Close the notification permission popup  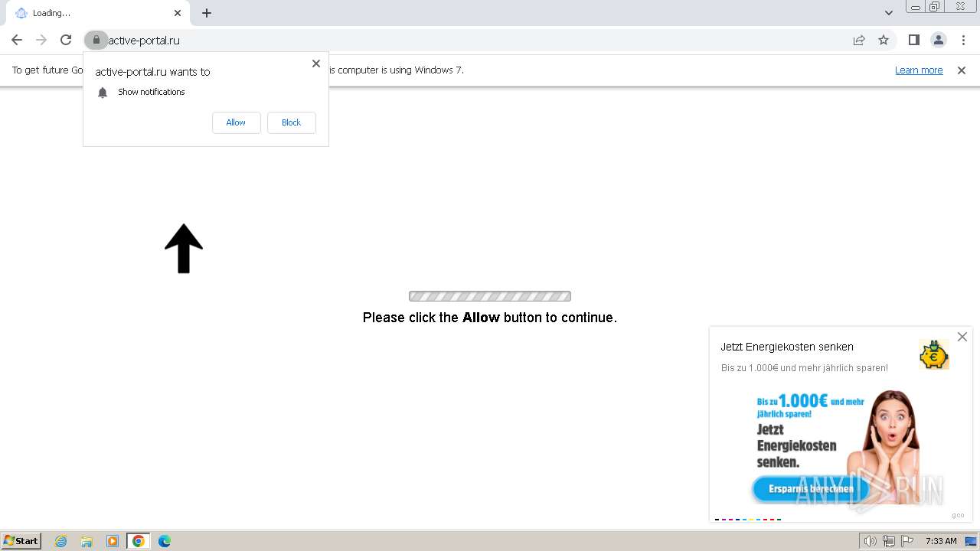tap(316, 64)
